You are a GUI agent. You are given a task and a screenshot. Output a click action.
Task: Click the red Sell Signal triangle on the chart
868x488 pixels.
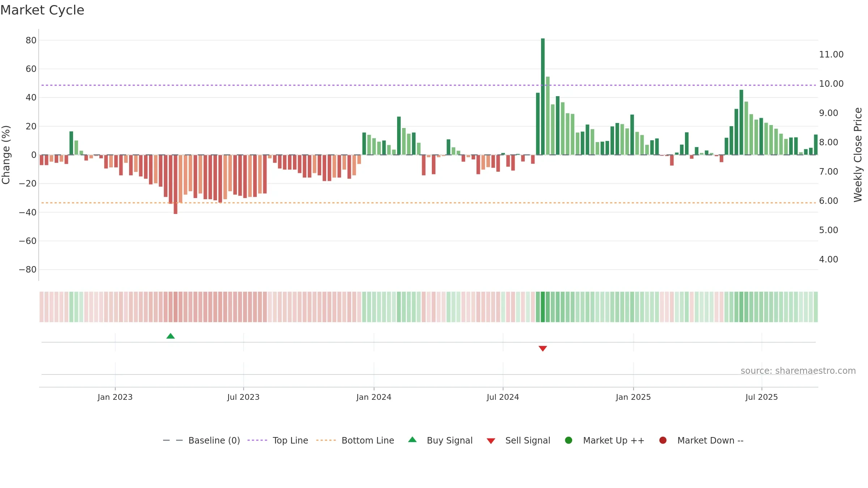pos(542,348)
